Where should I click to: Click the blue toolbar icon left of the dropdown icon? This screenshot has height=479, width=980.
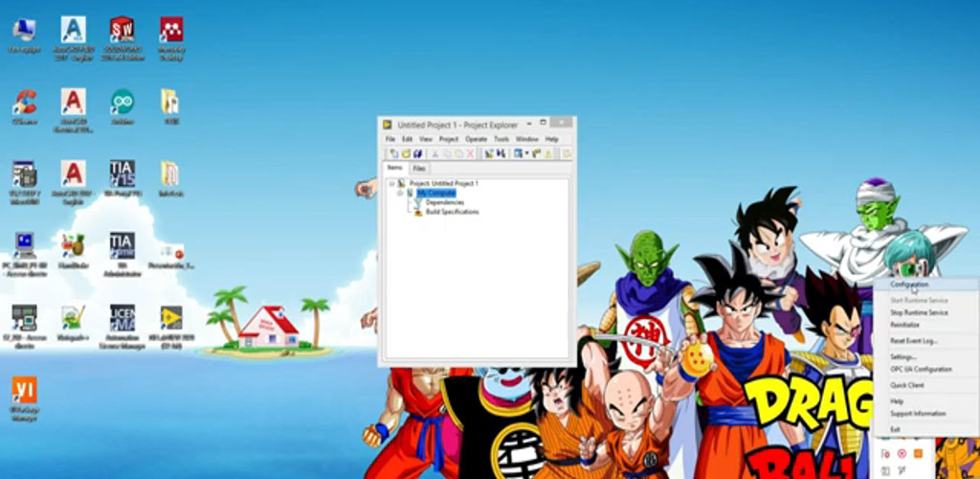pos(501,153)
